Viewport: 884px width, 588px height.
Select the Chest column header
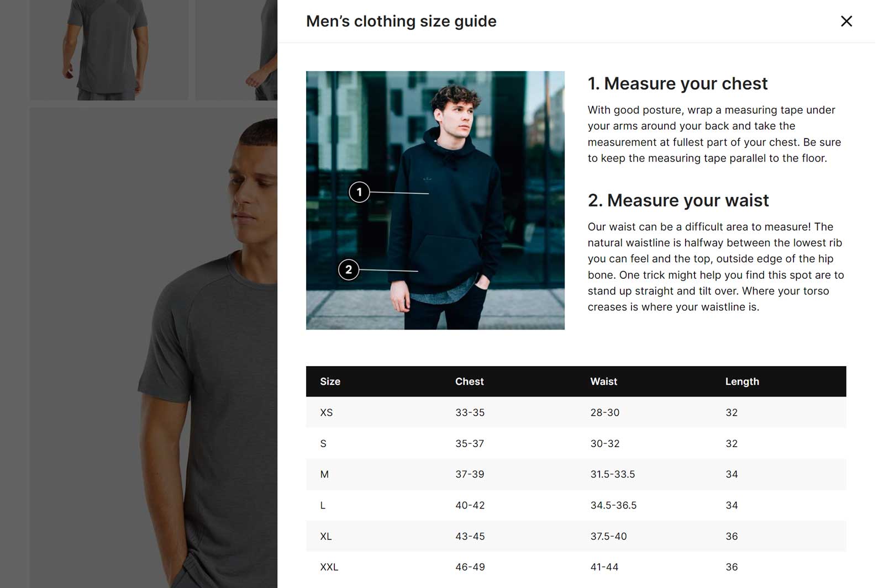coord(469,382)
